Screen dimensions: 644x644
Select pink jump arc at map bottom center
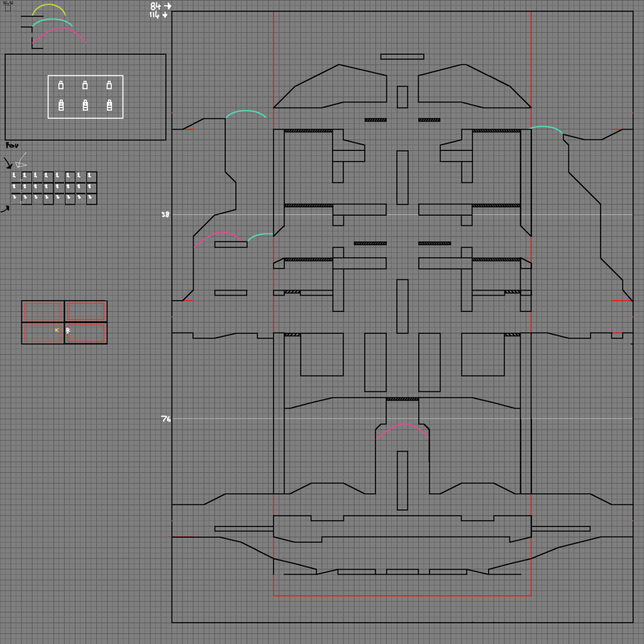point(402,426)
